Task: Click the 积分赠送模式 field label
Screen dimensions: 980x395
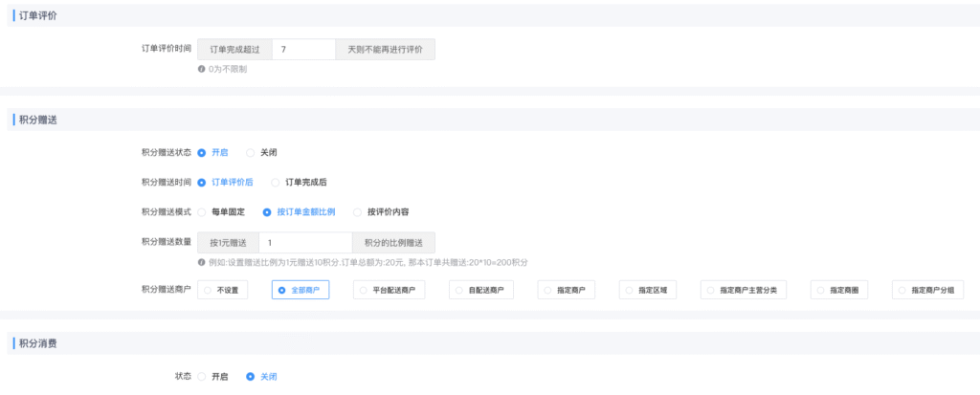Action: point(167,212)
